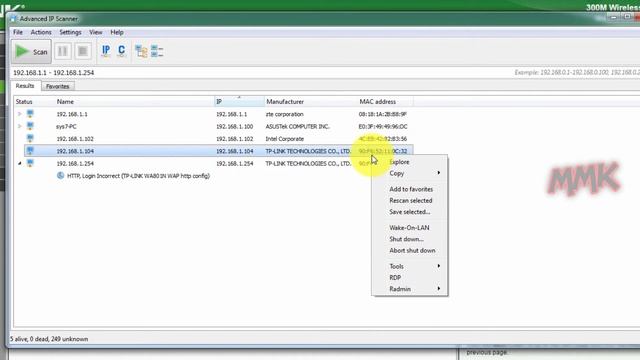Click the MAC address of 192.168.1.1
This screenshot has width=640, height=360.
382,114
